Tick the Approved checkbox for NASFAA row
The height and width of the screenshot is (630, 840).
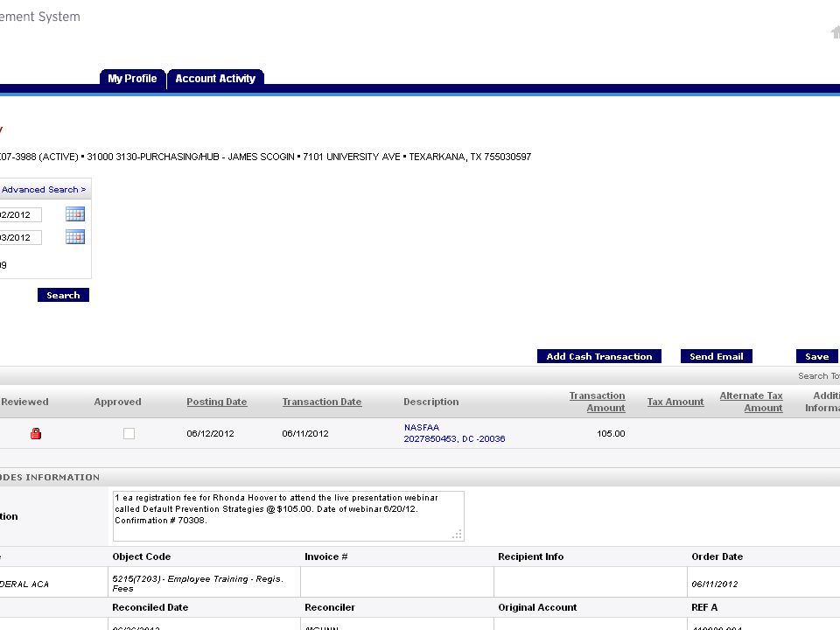(129, 433)
